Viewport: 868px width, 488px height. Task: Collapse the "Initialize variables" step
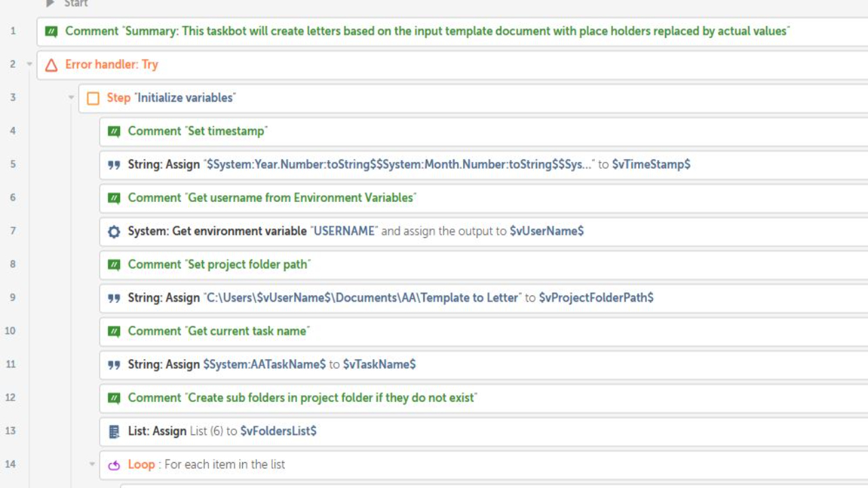[71, 98]
